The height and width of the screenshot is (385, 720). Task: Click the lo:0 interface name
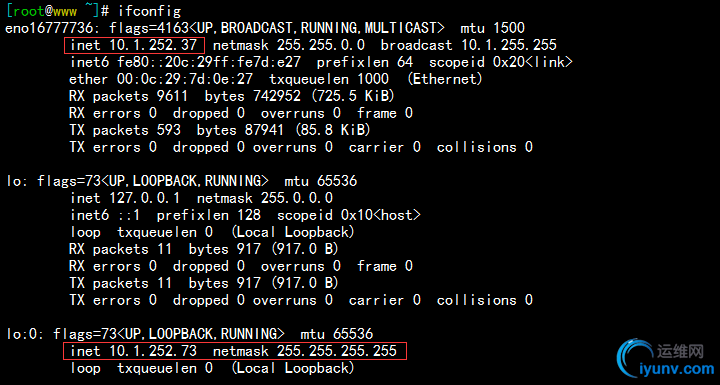[25, 334]
